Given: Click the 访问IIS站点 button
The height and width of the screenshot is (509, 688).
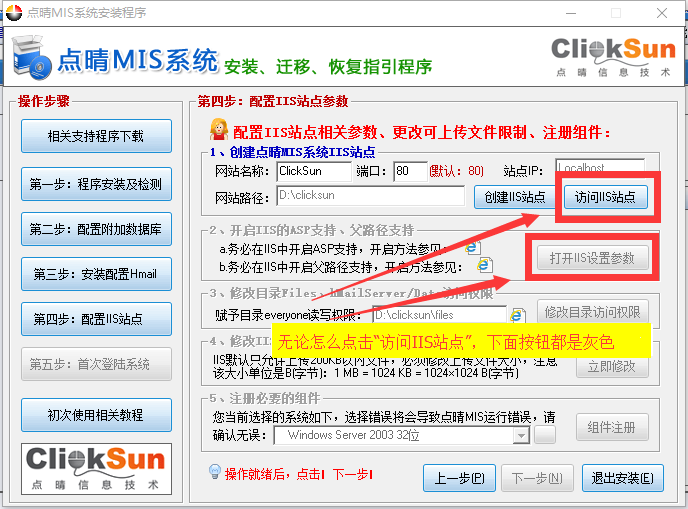Looking at the screenshot, I should click(605, 197).
